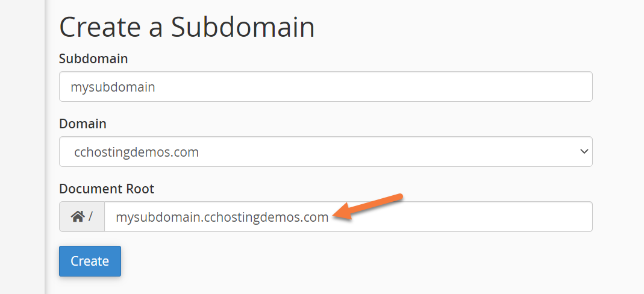Click the home icon beside Document Root
This screenshot has width=644, height=294.
click(77, 217)
